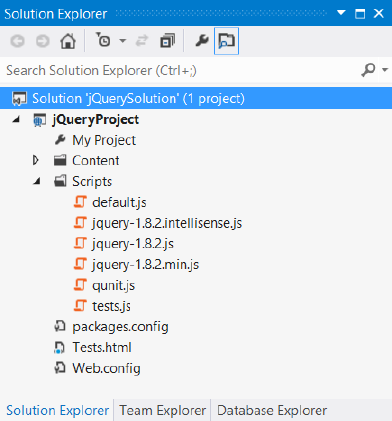
Task: Open the Pending Changes Filter dropdown arrow
Action: tap(123, 41)
